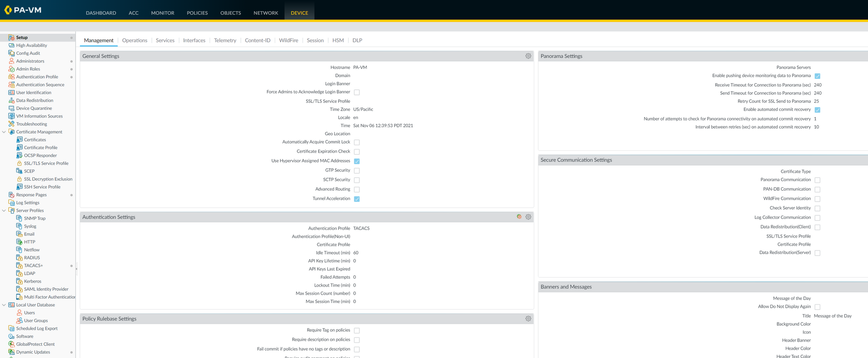Viewport: 868px width, 358px height.
Task: Open General Settings gear icon
Action: [x=528, y=56]
